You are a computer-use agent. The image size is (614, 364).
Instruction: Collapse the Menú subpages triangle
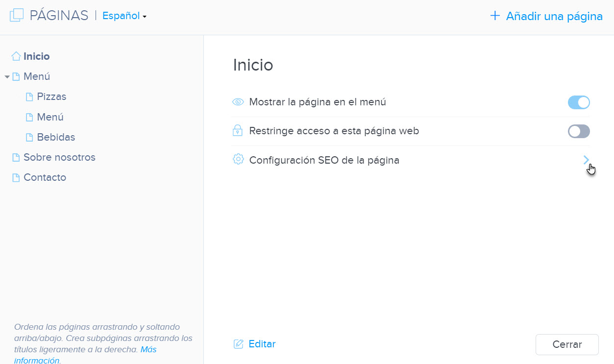coord(7,76)
